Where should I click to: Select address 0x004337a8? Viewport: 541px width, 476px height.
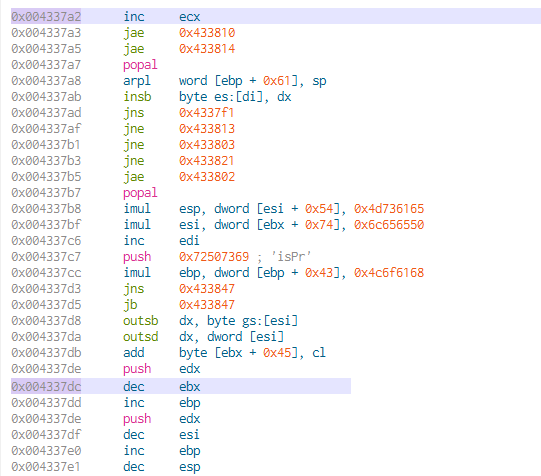point(46,81)
